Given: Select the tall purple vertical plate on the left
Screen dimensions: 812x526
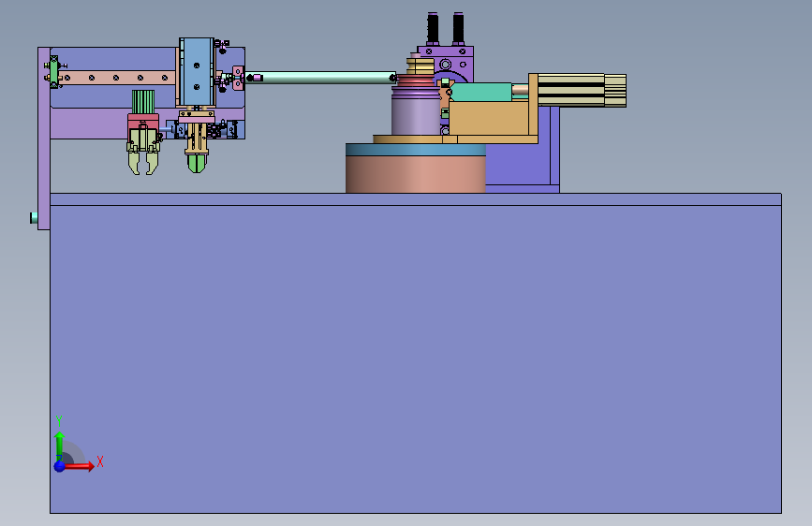Looking at the screenshot, I should (x=43, y=139).
